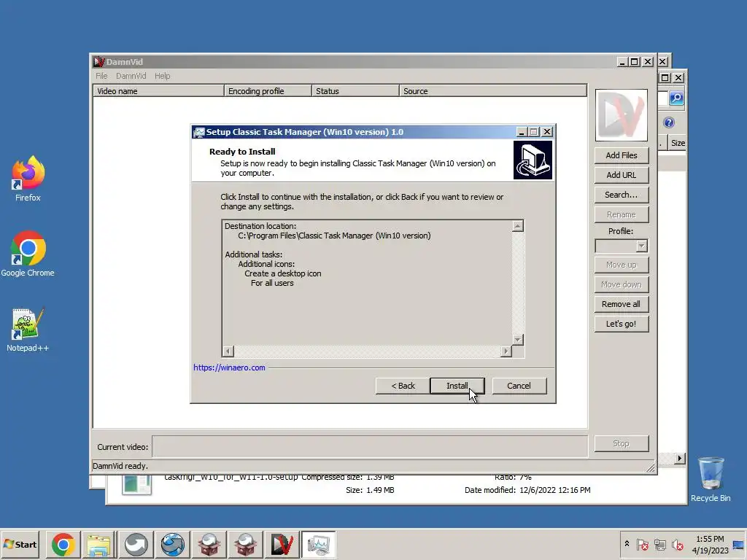This screenshot has height=560, width=747.
Task: Open the Notepad++ desktop shortcut
Action: 28,330
